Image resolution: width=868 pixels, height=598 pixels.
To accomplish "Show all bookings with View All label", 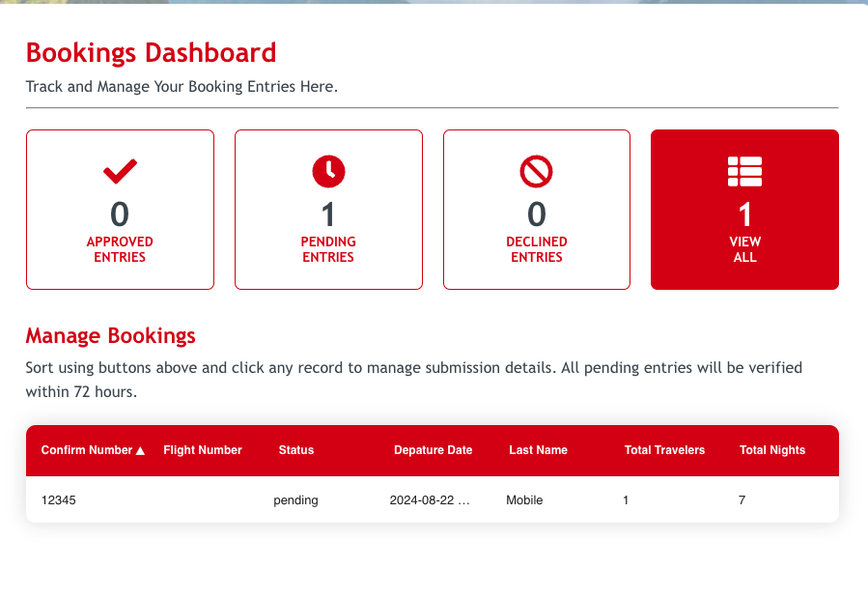I will [x=744, y=249].
